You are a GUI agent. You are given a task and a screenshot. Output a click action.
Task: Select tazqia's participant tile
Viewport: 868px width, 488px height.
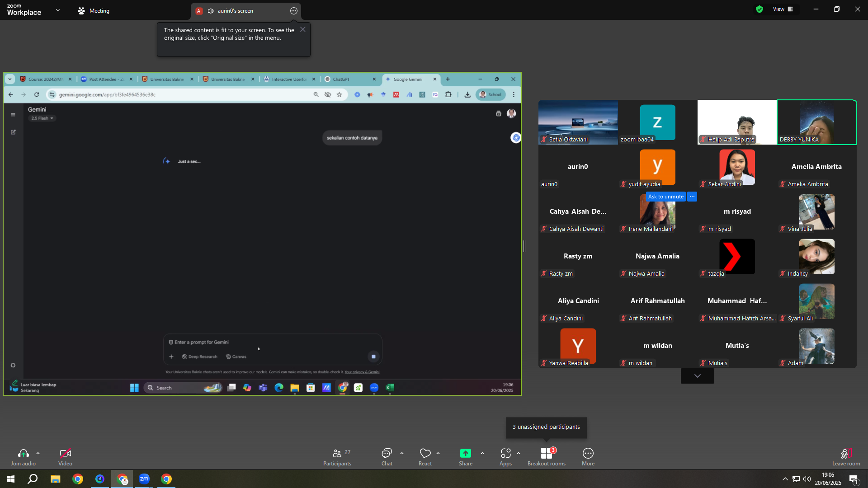[x=737, y=256]
